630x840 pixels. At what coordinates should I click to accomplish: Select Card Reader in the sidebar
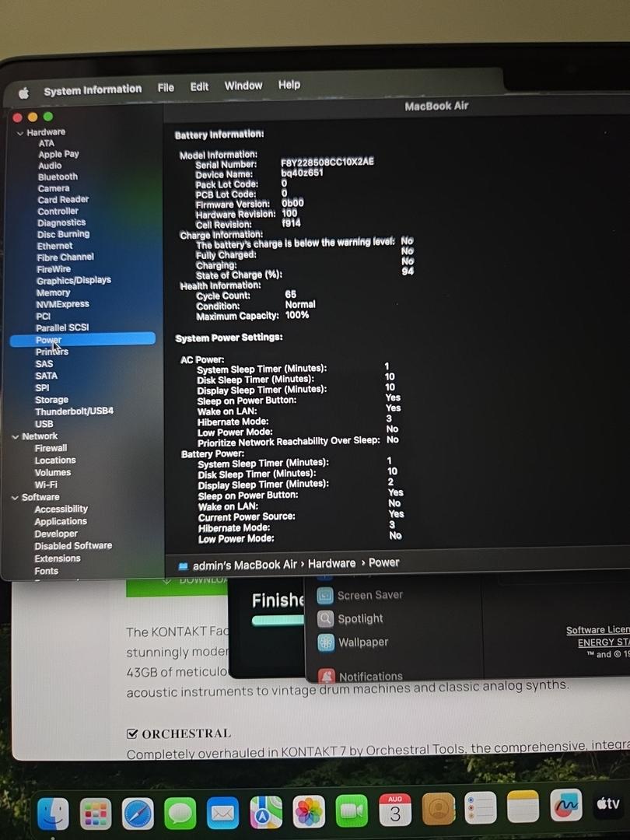pyautogui.click(x=63, y=200)
